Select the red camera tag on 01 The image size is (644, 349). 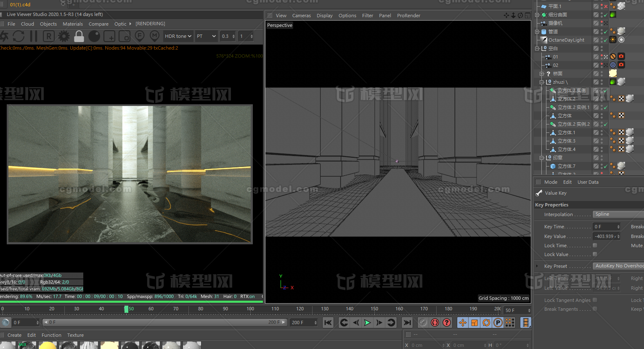[x=621, y=56]
